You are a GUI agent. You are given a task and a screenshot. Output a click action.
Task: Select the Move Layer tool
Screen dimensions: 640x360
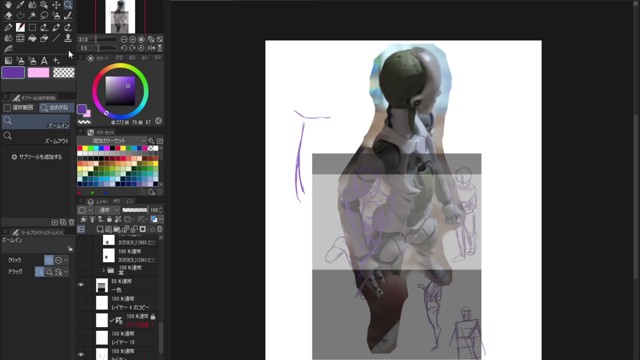tap(56, 5)
